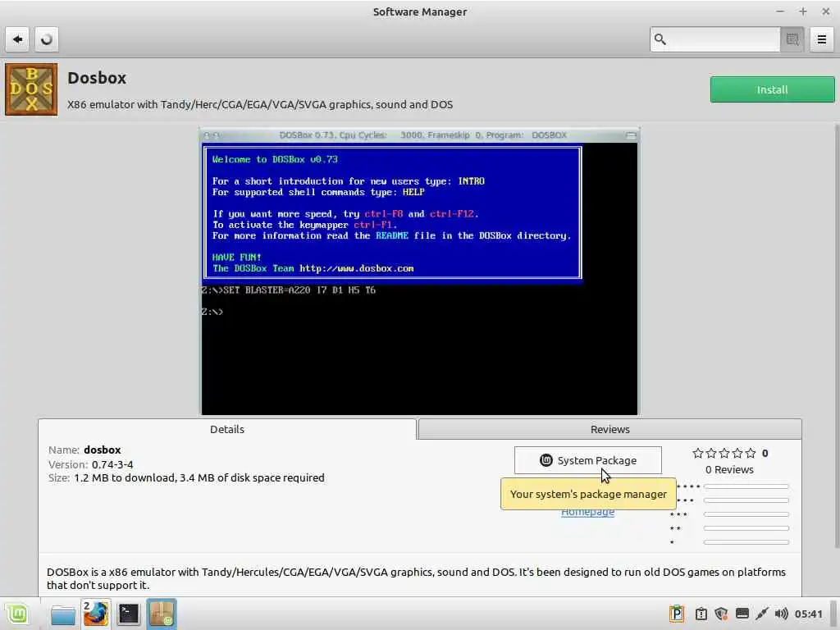
Task: Install Dosbox with the green button
Action: click(x=772, y=89)
